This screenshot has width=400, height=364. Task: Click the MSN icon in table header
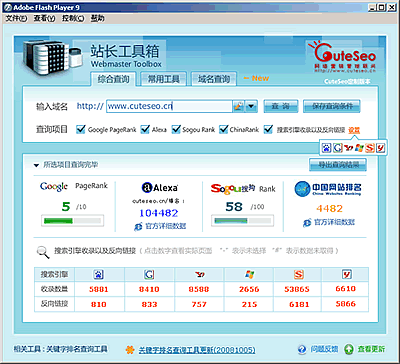tap(249, 274)
